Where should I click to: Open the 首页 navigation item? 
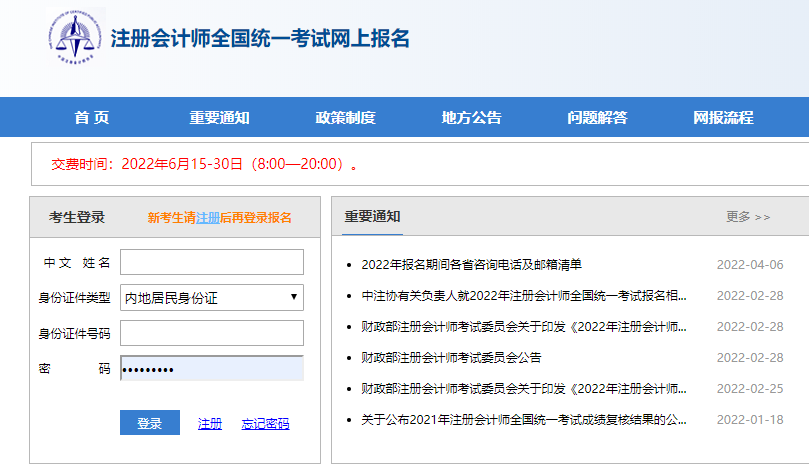[92, 118]
